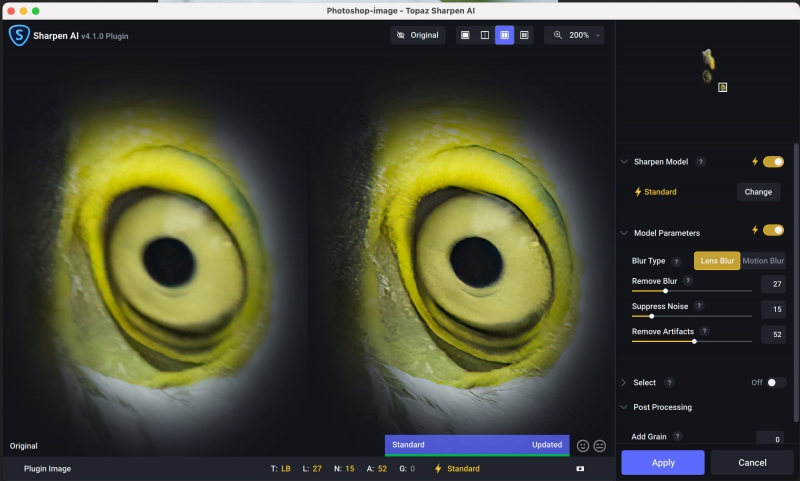Click the Plugin Image label
The width and height of the screenshot is (800, 481).
[47, 469]
